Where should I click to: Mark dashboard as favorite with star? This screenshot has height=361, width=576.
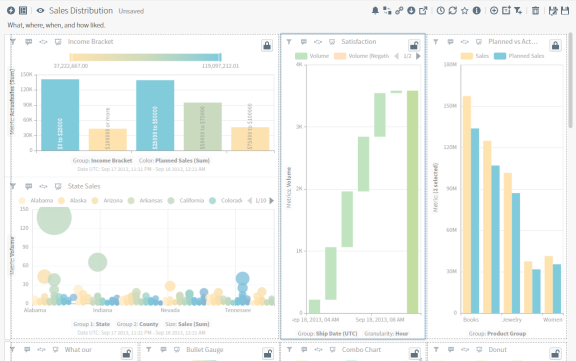[465, 11]
